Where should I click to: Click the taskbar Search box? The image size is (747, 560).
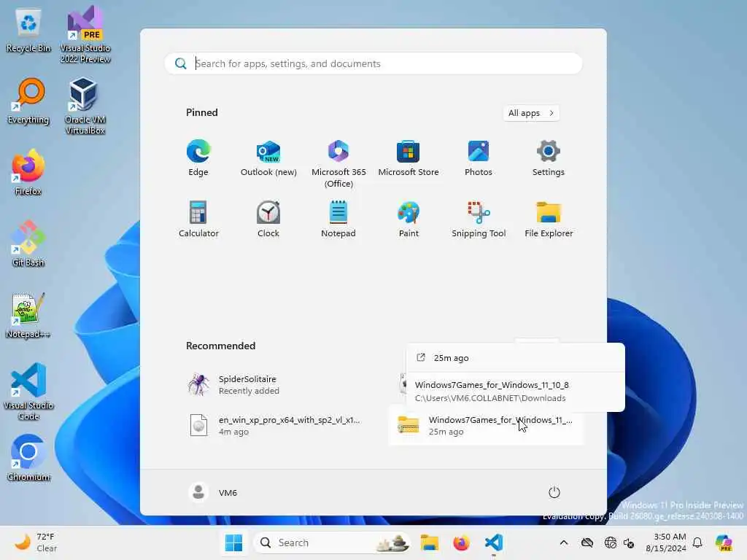click(x=332, y=542)
